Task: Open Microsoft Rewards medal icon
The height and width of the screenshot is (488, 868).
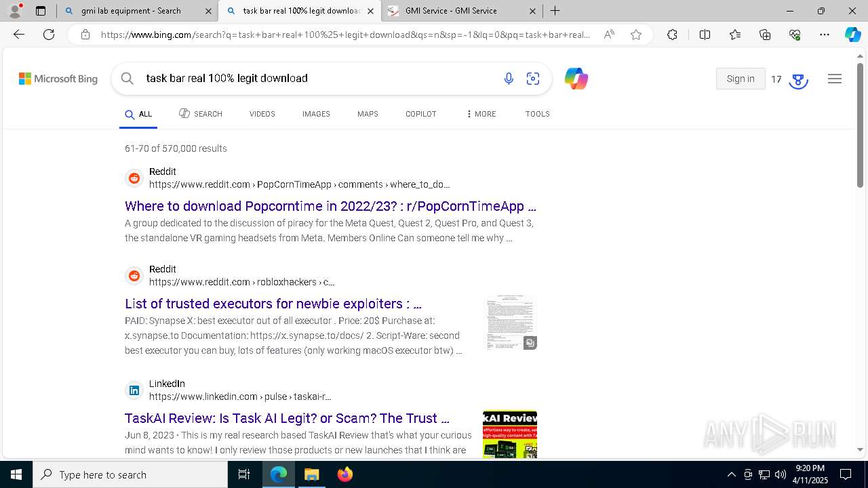Action: click(x=799, y=80)
